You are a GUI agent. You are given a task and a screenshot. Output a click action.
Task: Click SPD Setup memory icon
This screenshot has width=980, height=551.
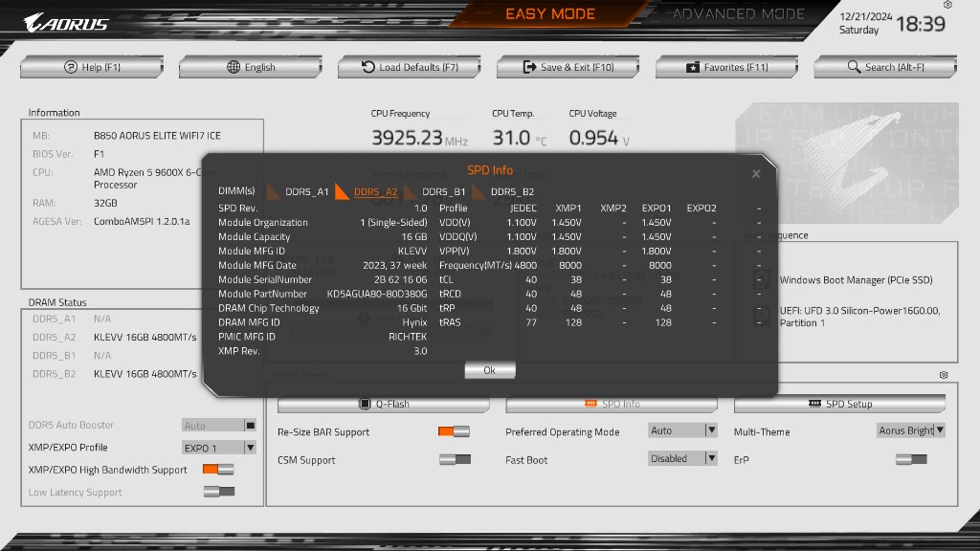tap(814, 404)
